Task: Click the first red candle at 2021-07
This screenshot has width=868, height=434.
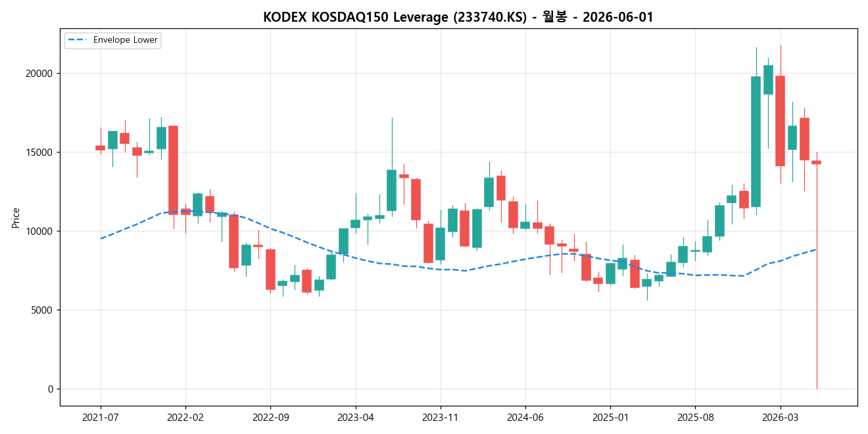Action: [100, 148]
